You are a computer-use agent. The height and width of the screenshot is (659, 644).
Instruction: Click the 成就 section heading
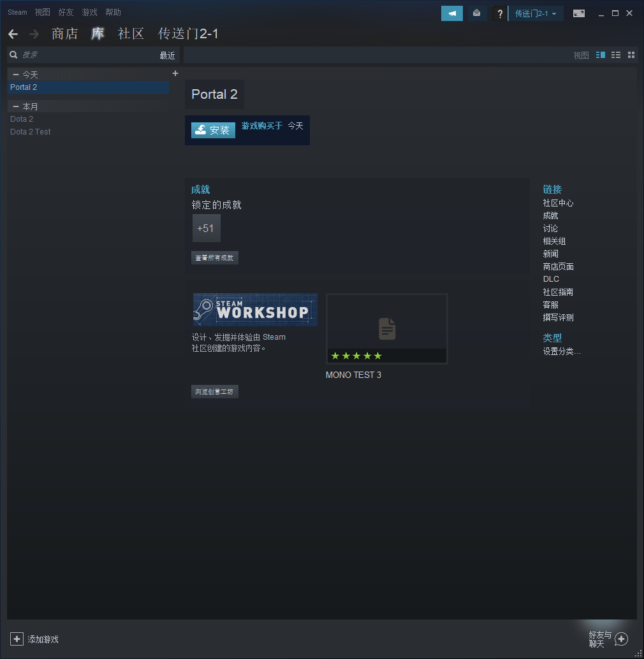click(x=200, y=189)
